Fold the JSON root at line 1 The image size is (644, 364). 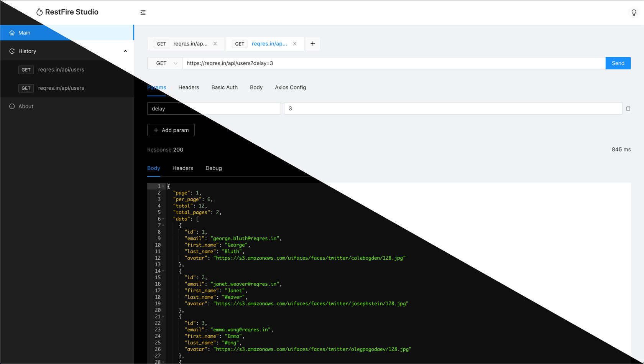tap(163, 186)
